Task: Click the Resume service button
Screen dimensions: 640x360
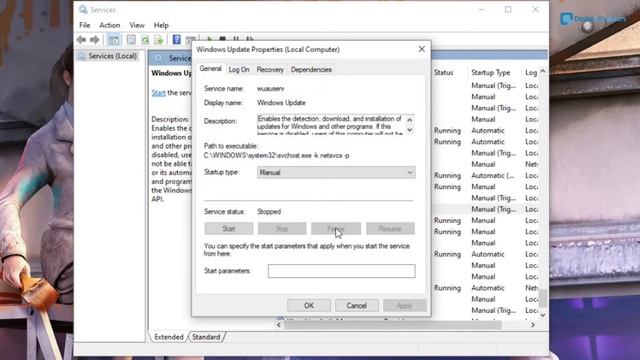Action: pos(390,229)
